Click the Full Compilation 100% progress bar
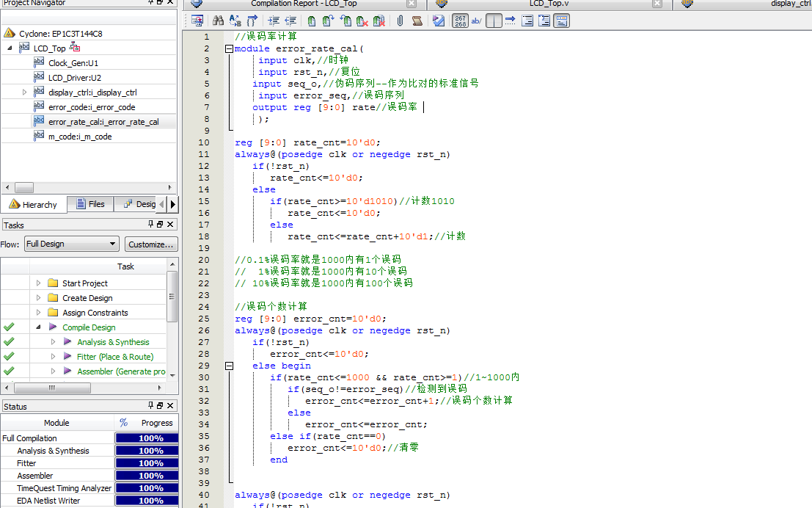 (150, 438)
